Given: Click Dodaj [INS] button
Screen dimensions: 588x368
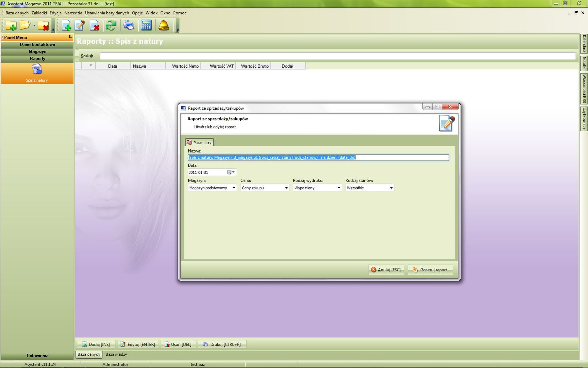Looking at the screenshot, I should click(x=96, y=345).
